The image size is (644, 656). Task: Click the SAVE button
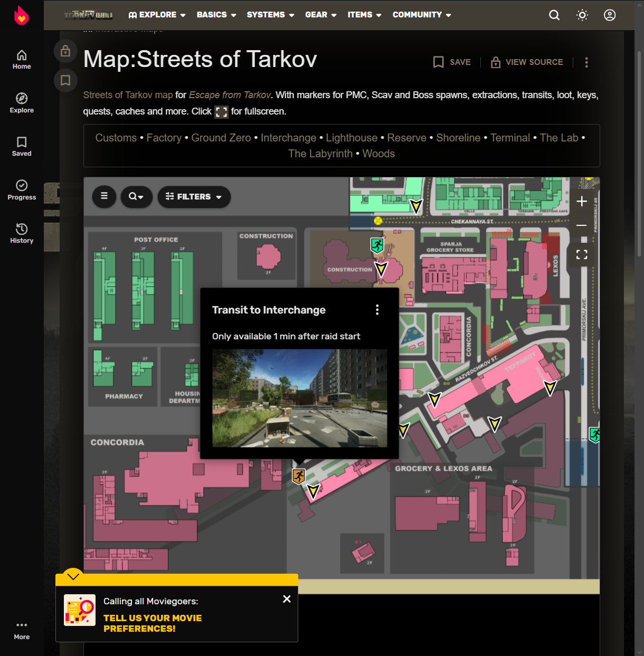point(452,62)
